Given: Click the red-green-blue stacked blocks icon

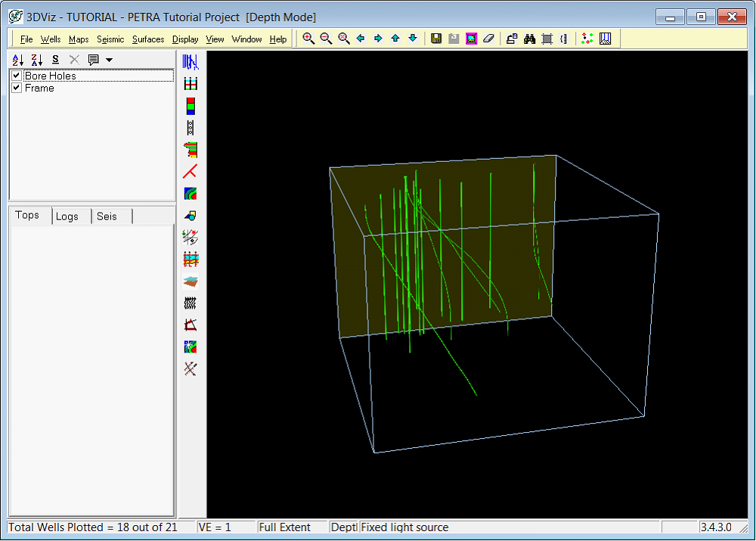Looking at the screenshot, I should 191,106.
